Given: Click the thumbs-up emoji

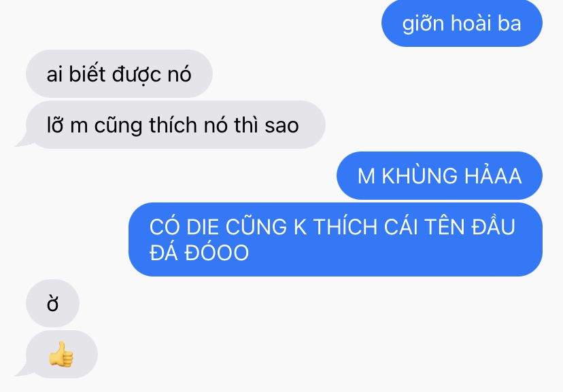Looking at the screenshot, I should point(61,355).
